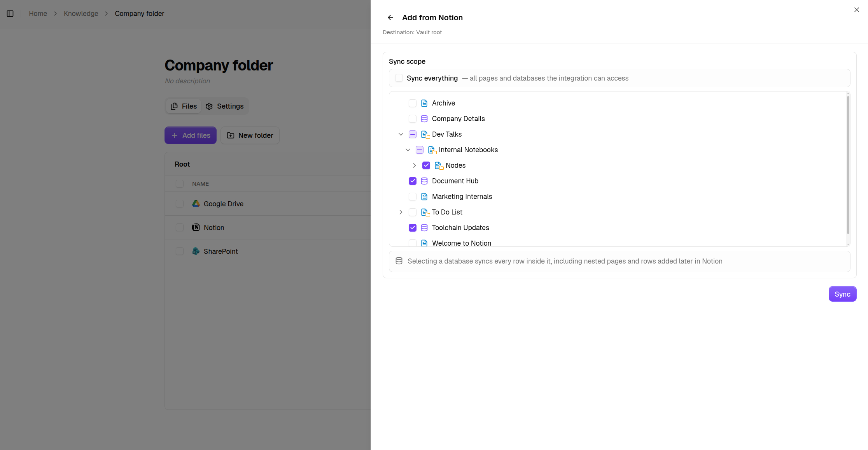The width and height of the screenshot is (868, 450).
Task: Go to Knowledge breadcrumb
Action: (81, 14)
